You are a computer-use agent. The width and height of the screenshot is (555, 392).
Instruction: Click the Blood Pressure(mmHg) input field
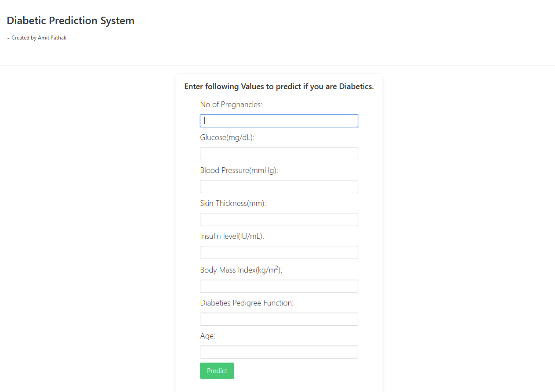click(x=279, y=186)
